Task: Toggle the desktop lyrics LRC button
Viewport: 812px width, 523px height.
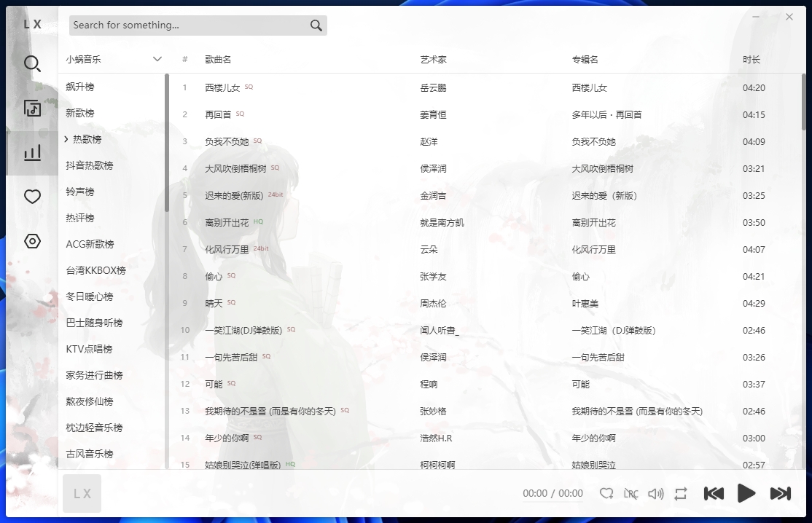Action: tap(631, 494)
